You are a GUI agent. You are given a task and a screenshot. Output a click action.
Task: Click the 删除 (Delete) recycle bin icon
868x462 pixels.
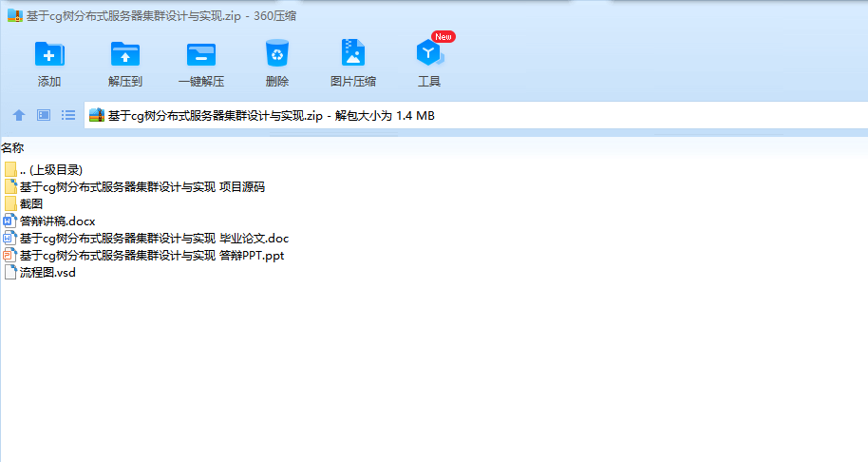[276, 53]
